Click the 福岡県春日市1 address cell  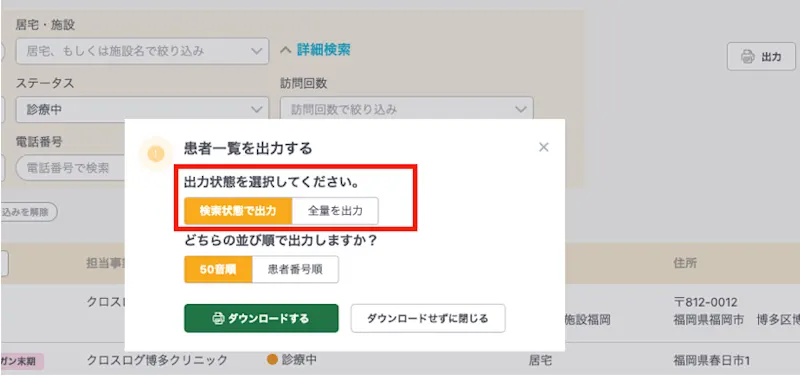click(x=712, y=361)
